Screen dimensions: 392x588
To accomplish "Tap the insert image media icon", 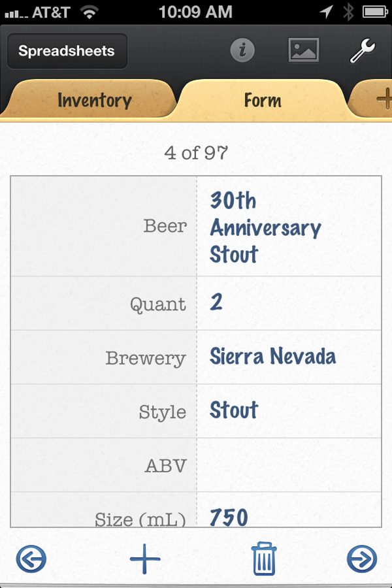I will pyautogui.click(x=303, y=50).
